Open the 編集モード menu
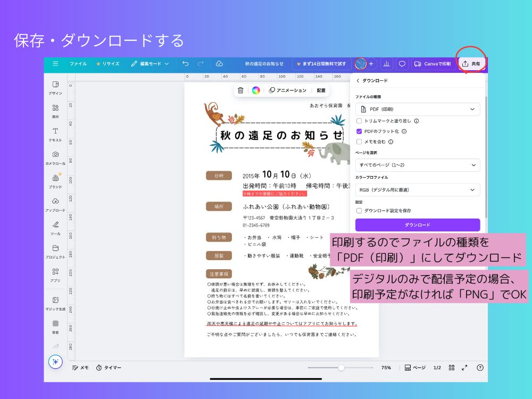Viewport: 532px width, 399px height. (152, 64)
